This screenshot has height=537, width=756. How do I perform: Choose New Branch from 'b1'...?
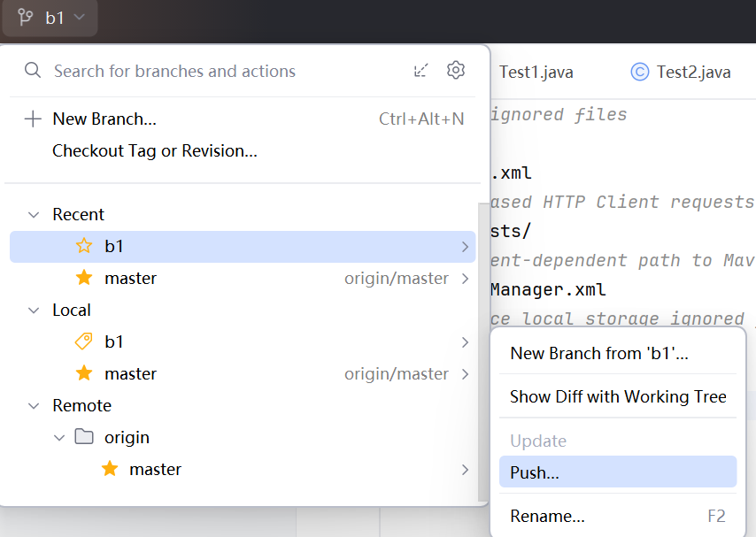(x=618, y=353)
